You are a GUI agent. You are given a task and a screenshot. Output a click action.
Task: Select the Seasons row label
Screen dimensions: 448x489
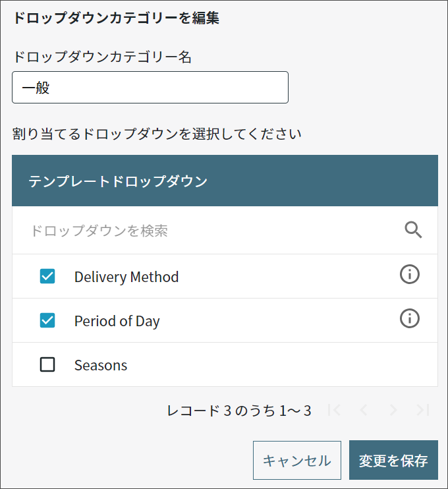101,365
